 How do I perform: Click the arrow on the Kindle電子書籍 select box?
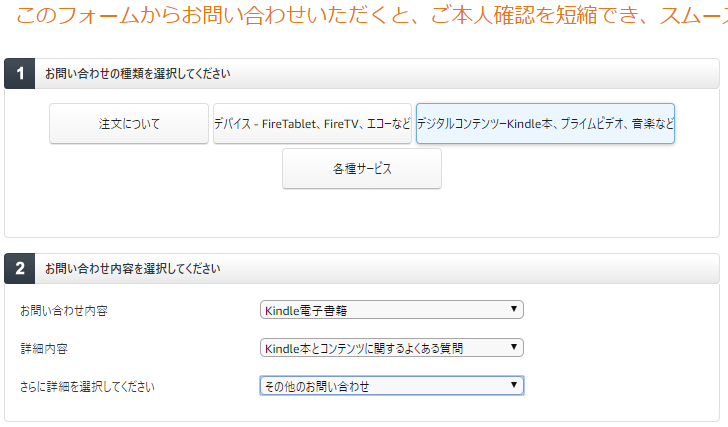pos(513,310)
